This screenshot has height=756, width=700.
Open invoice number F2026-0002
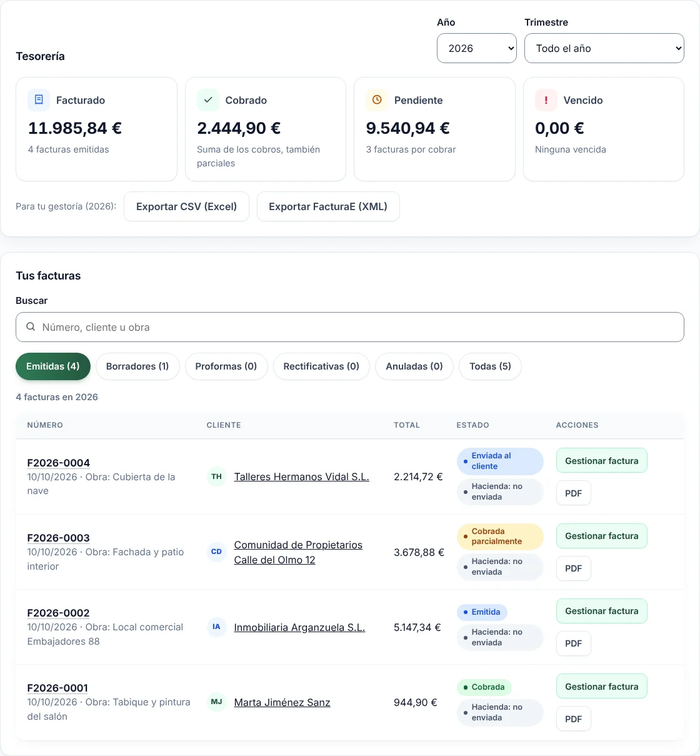(59, 613)
